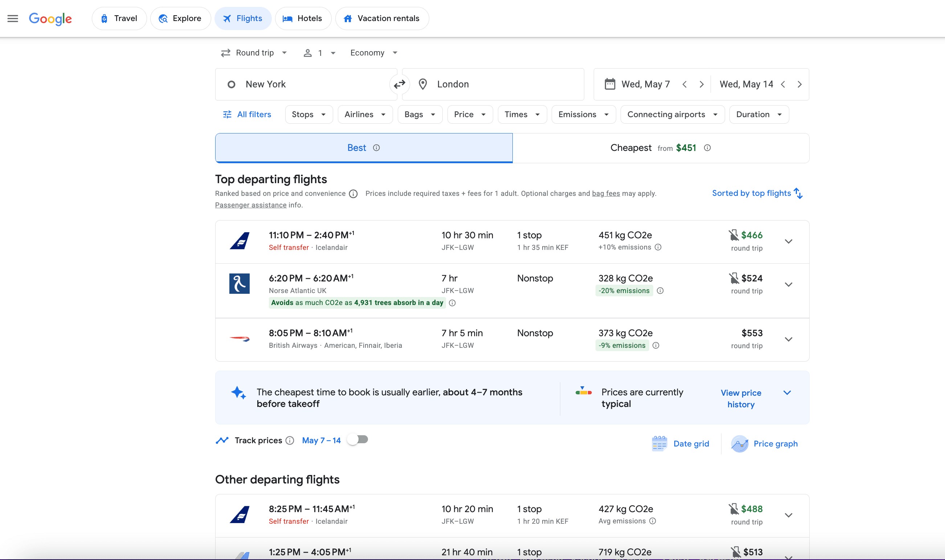Open the Airlines filter dropdown
The width and height of the screenshot is (945, 560).
(x=365, y=114)
